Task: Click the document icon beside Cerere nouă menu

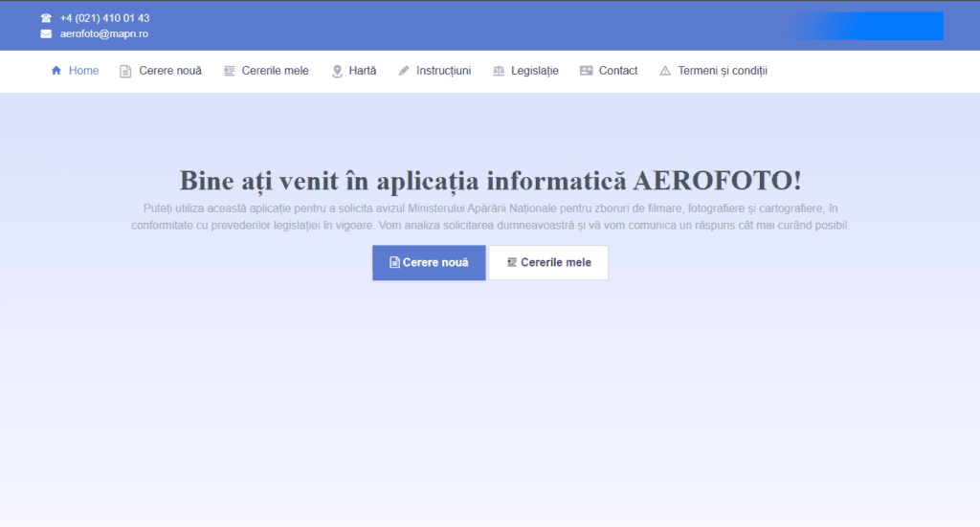Action: click(x=125, y=71)
